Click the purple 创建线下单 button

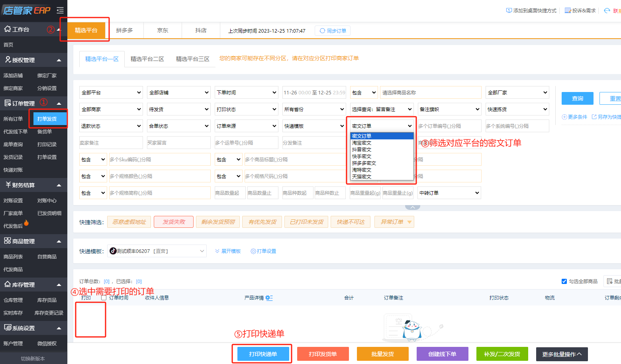tap(443, 354)
